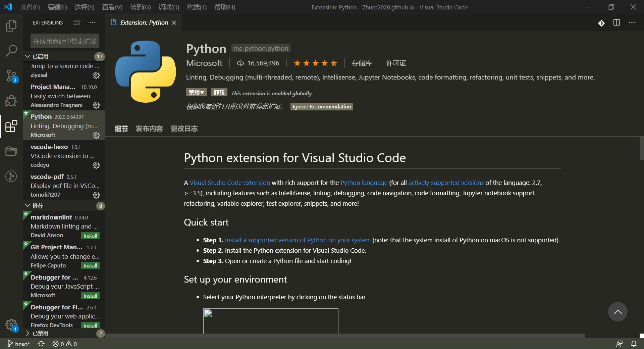Select the Extensions view icon
Image resolution: width=644 pixels, height=349 pixels.
11,126
